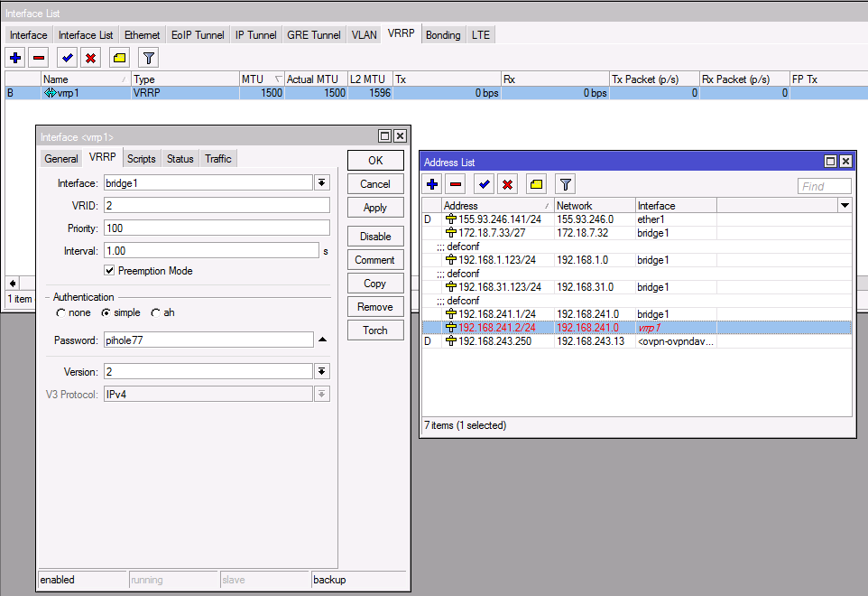
Task: Open the Version dropdown arrow
Action: (321, 371)
